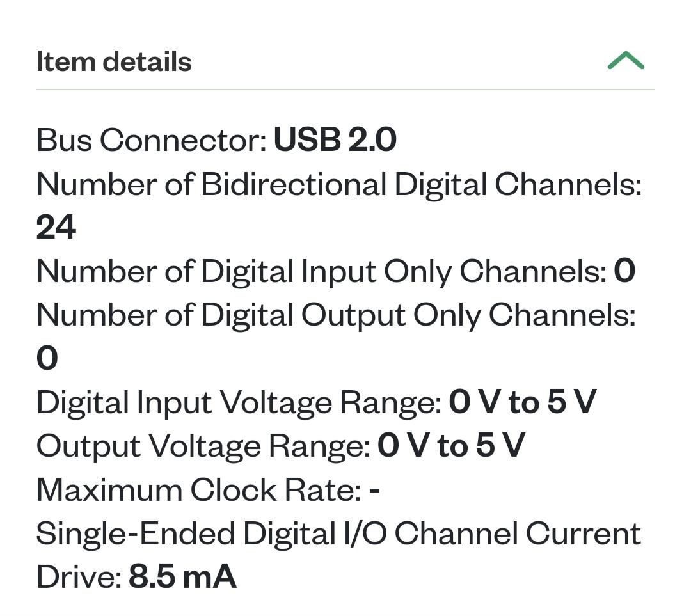The image size is (691, 616).
Task: Click Number of Bidirectional Digital Channels label
Action: [x=339, y=184]
